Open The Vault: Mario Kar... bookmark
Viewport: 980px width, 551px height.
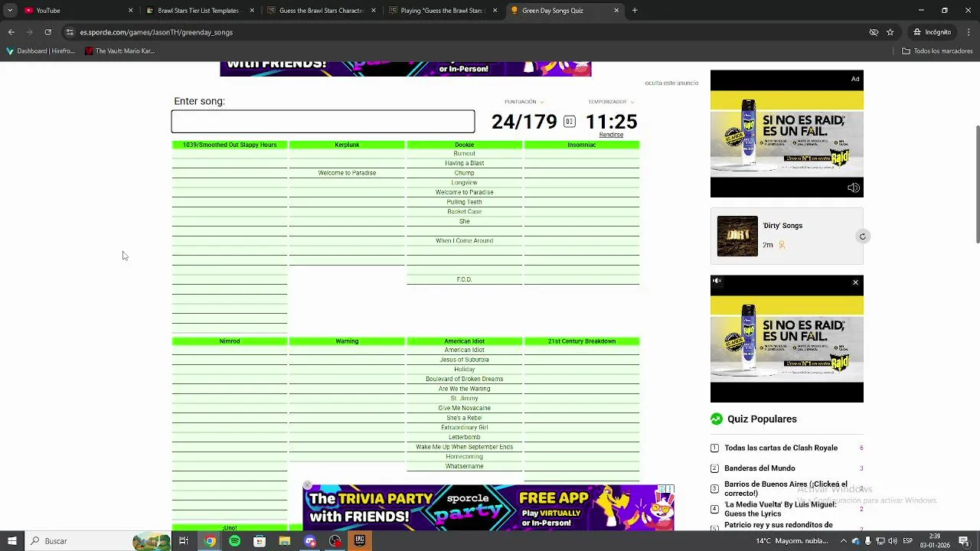119,51
